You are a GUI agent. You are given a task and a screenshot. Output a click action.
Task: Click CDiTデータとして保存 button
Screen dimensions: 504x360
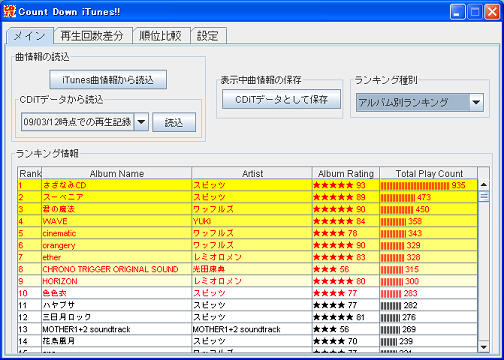(281, 99)
